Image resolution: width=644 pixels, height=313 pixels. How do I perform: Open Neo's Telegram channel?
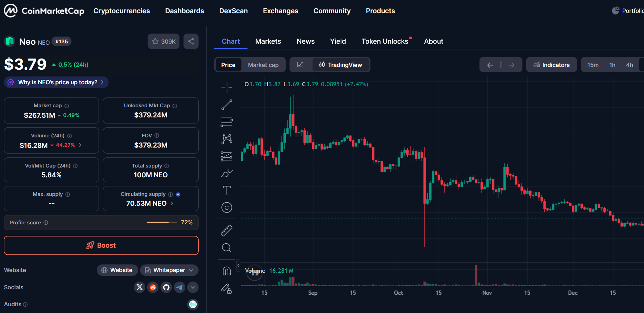[179, 287]
